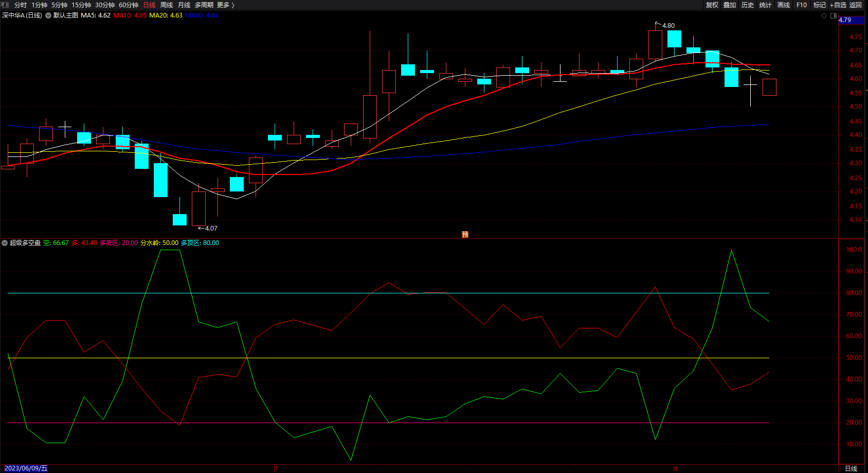
Task: Click the 叠加 overlay button
Action: click(729, 5)
